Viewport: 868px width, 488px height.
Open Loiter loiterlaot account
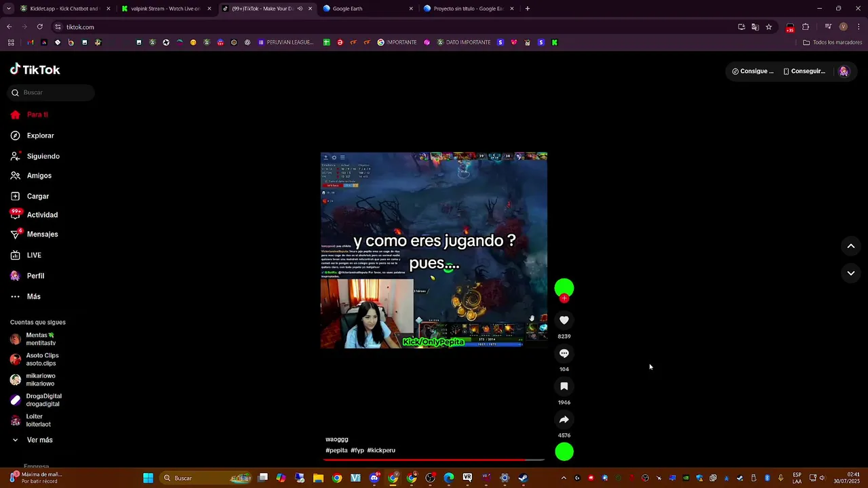click(x=31, y=420)
